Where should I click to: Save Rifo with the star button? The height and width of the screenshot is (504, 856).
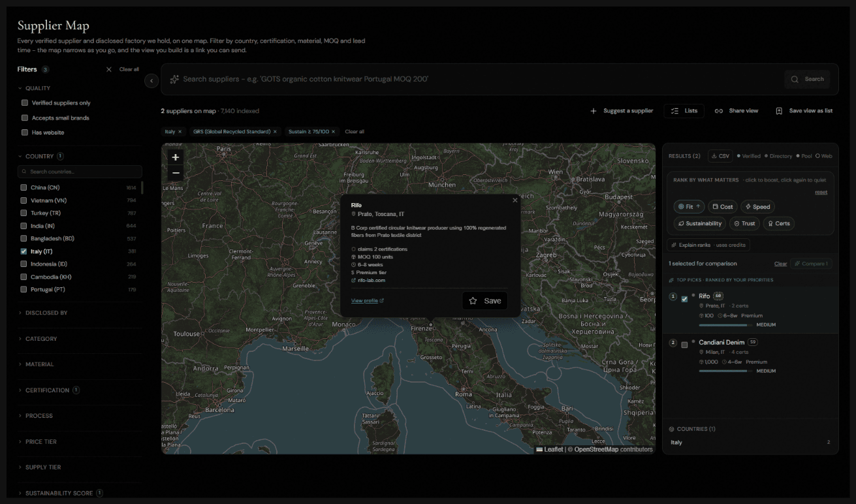(x=485, y=301)
